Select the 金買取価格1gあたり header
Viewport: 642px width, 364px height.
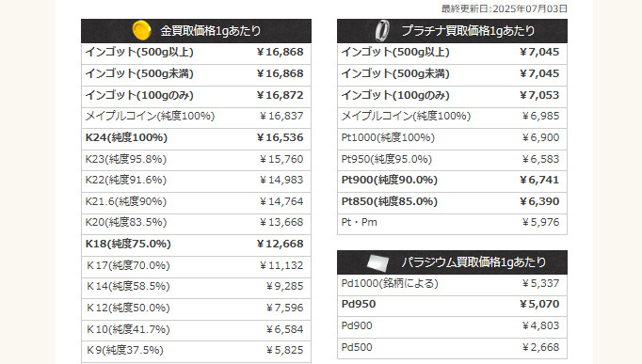196,31
